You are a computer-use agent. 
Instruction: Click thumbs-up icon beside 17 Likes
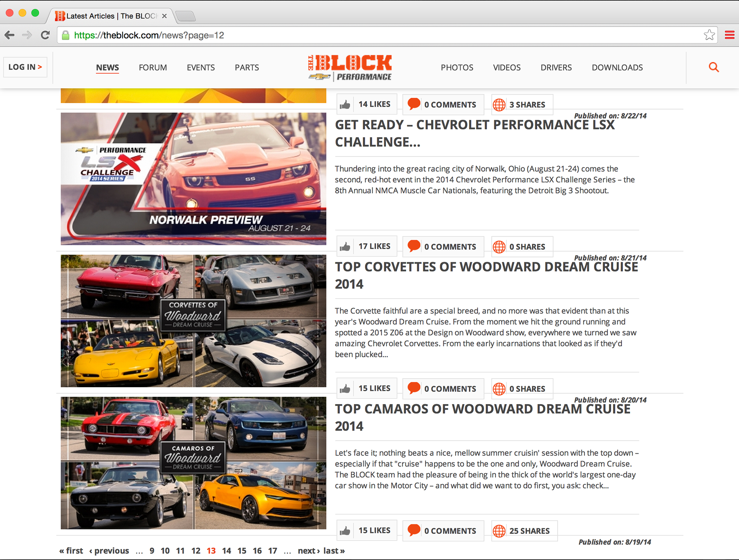point(345,246)
